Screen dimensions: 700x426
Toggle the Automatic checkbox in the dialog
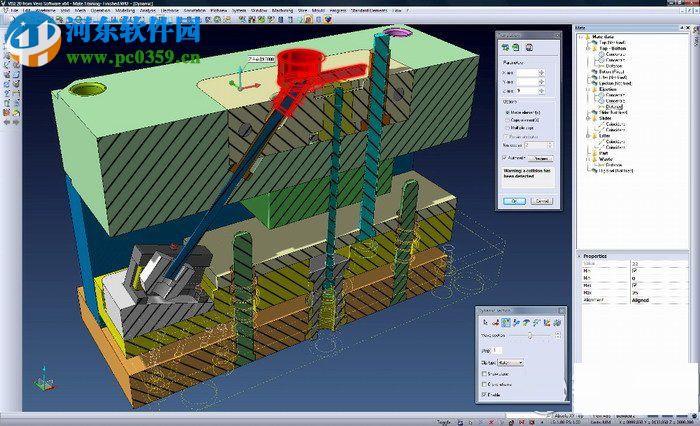[504, 158]
